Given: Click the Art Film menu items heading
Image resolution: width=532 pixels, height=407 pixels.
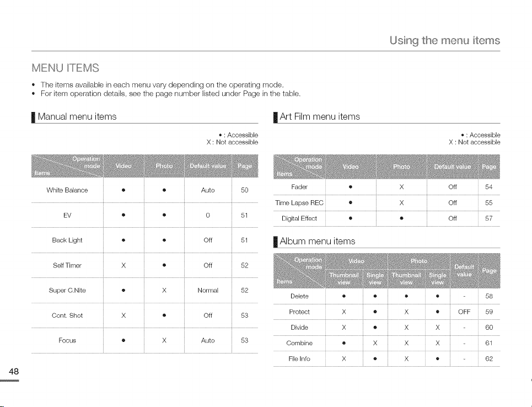Looking at the screenshot, I should point(320,116).
